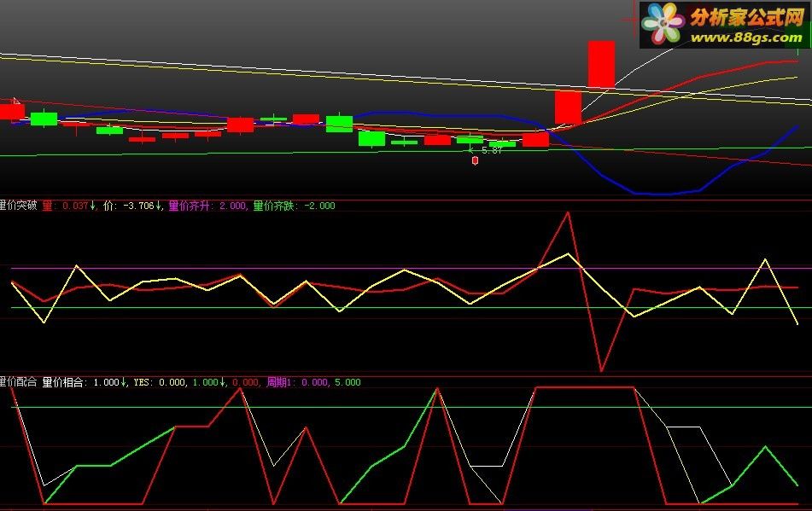Select the 价: -3.706 value
The height and width of the screenshot is (511, 812).
point(132,206)
